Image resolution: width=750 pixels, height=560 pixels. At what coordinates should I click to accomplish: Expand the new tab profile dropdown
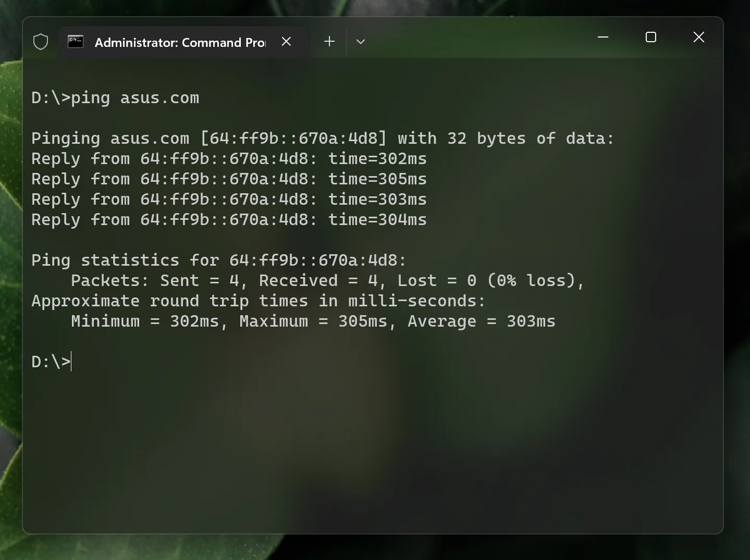tap(361, 42)
